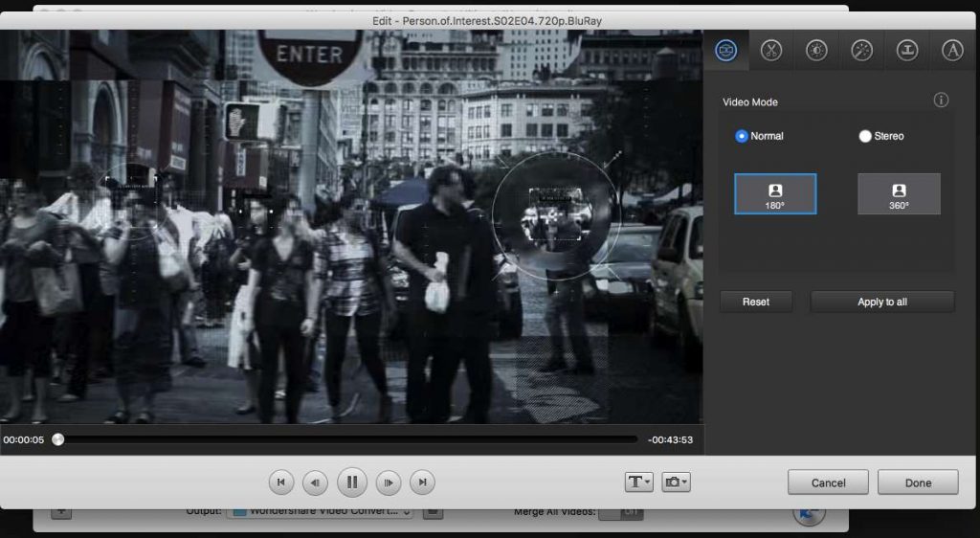Skip to the previous clip
The height and width of the screenshot is (538, 980).
coord(280,482)
